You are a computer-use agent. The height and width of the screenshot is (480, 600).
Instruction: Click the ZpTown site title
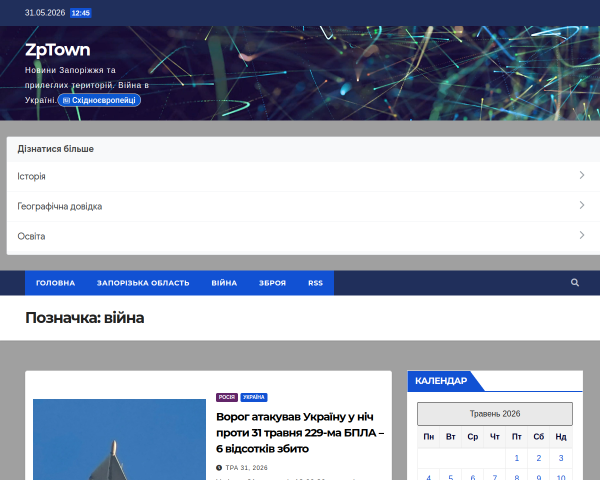(58, 50)
